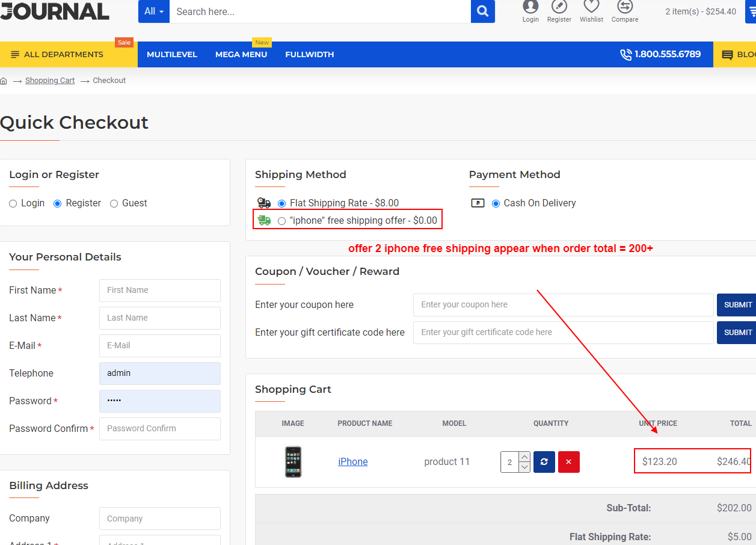Select the Login radio option
756x545 pixels.
tap(13, 204)
